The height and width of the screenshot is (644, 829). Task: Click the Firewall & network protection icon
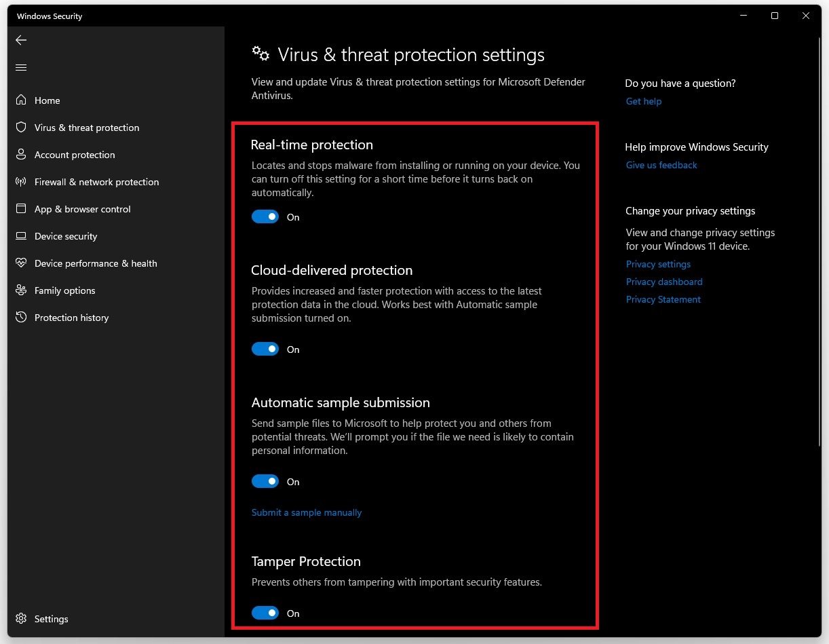21,182
